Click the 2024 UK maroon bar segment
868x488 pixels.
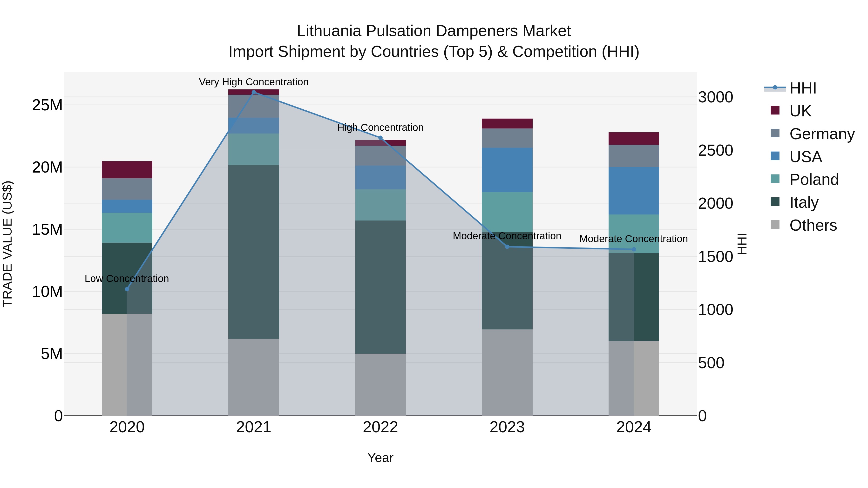[634, 138]
